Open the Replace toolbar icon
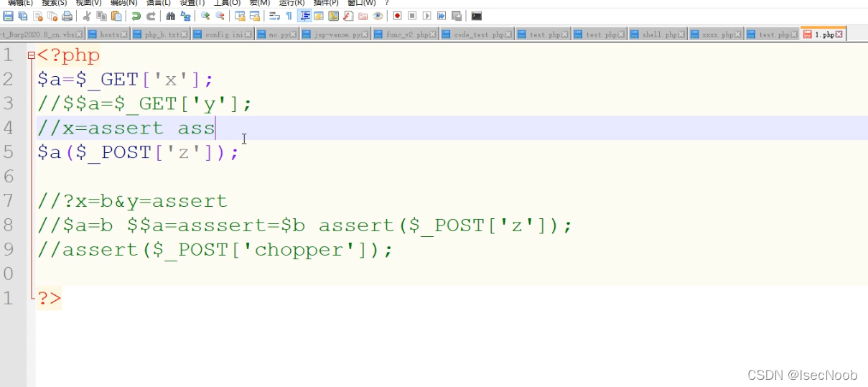The image size is (868, 387). pyautogui.click(x=185, y=16)
